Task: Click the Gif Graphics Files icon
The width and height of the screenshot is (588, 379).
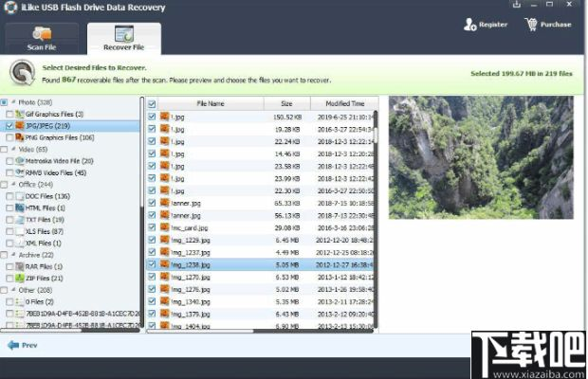Action: (x=21, y=114)
